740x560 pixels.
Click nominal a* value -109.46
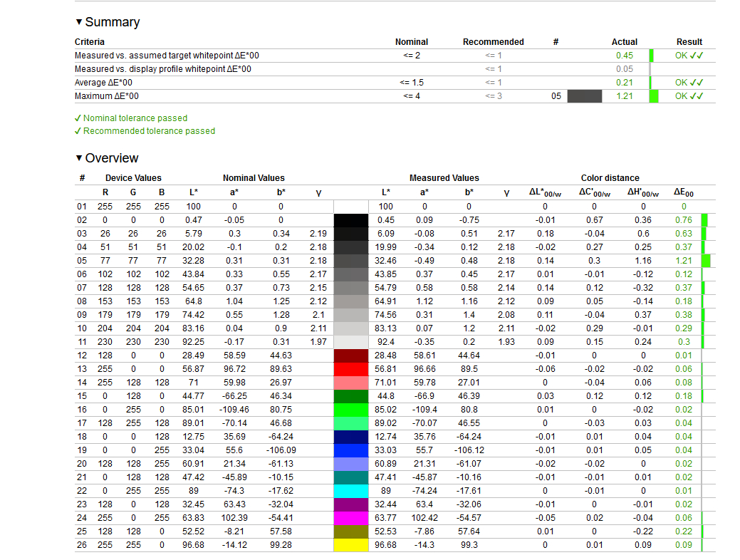pyautogui.click(x=234, y=410)
